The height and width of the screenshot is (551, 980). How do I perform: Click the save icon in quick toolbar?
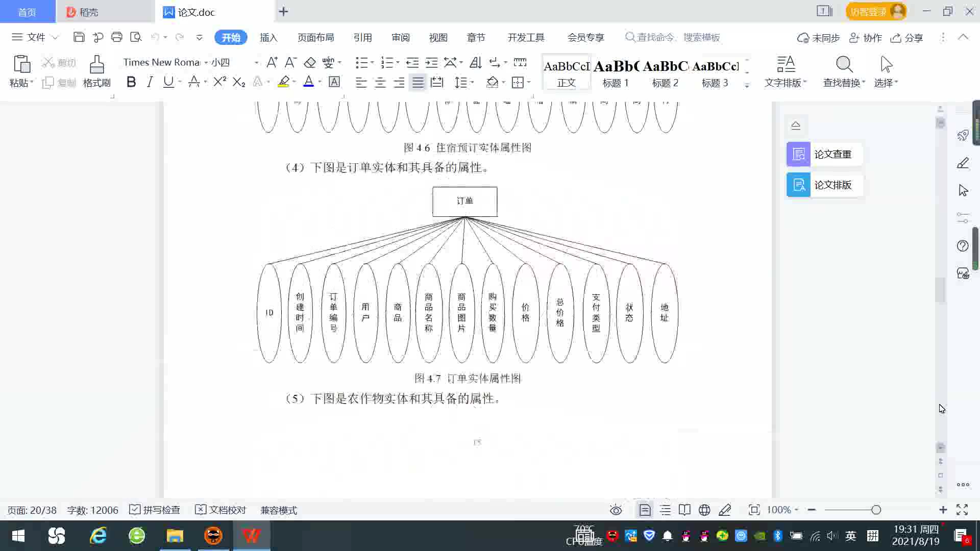coord(79,37)
